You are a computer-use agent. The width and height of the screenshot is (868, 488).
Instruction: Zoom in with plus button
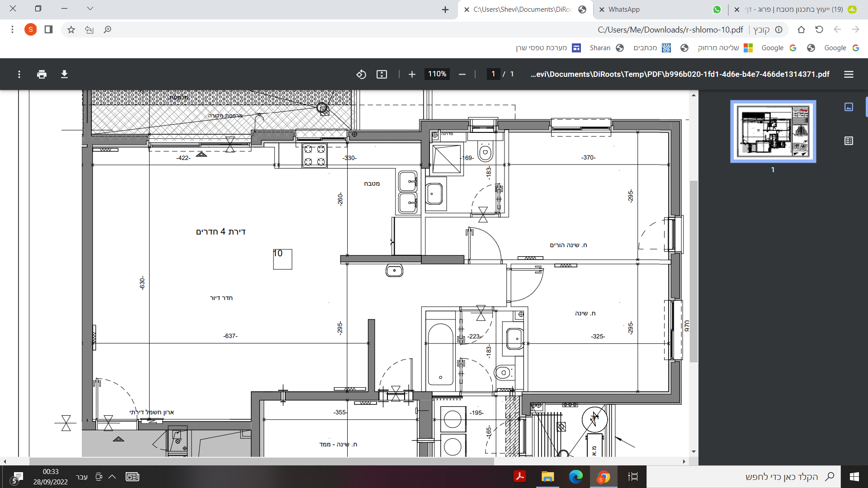(x=412, y=74)
